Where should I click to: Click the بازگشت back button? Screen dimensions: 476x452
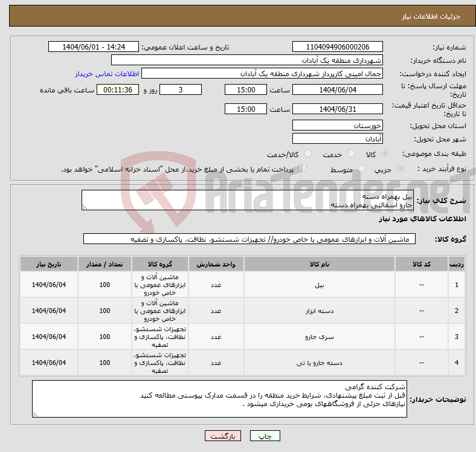tap(223, 436)
